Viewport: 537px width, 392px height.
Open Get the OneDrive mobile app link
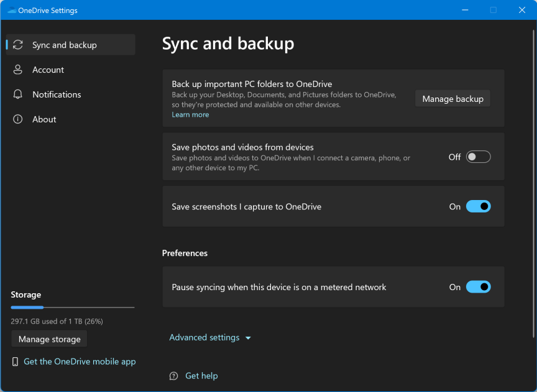tap(79, 361)
